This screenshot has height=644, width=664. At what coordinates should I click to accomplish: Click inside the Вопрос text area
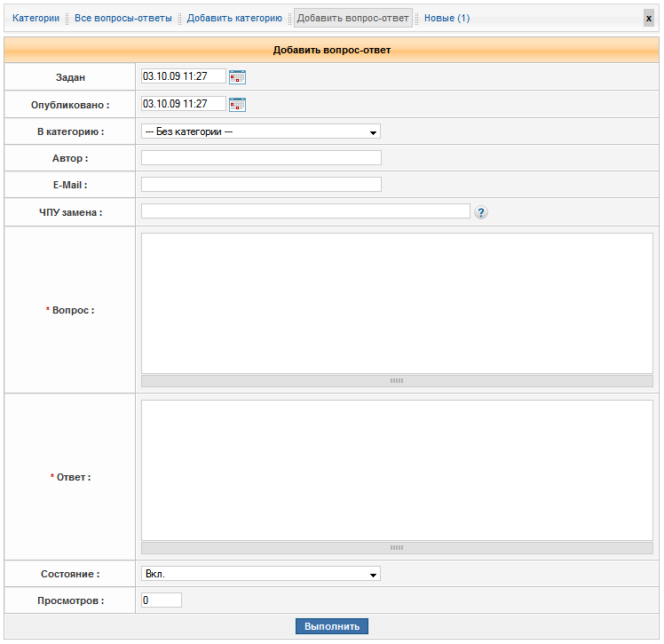(x=397, y=303)
